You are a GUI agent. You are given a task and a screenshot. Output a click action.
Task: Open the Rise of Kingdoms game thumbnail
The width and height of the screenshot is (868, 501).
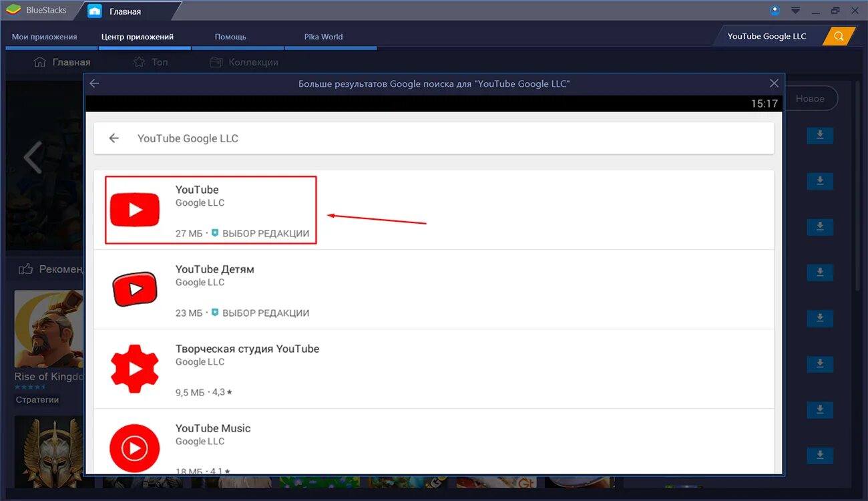(x=49, y=329)
